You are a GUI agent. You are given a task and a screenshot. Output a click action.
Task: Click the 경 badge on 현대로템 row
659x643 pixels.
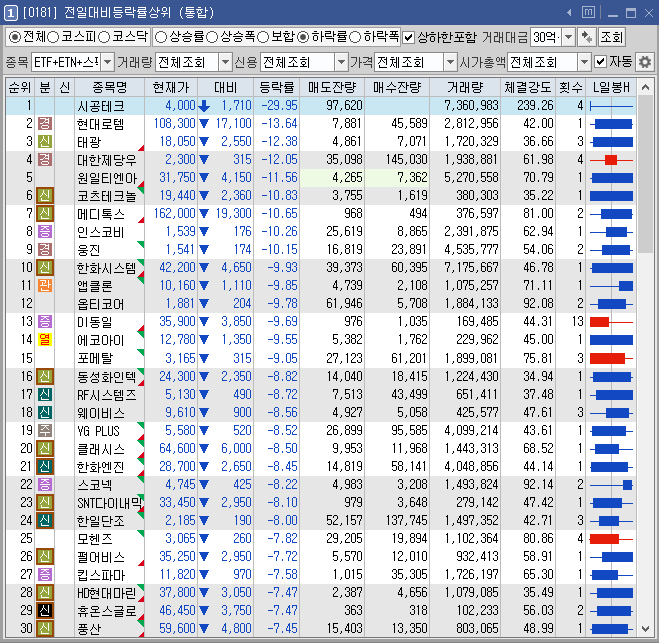[45, 124]
